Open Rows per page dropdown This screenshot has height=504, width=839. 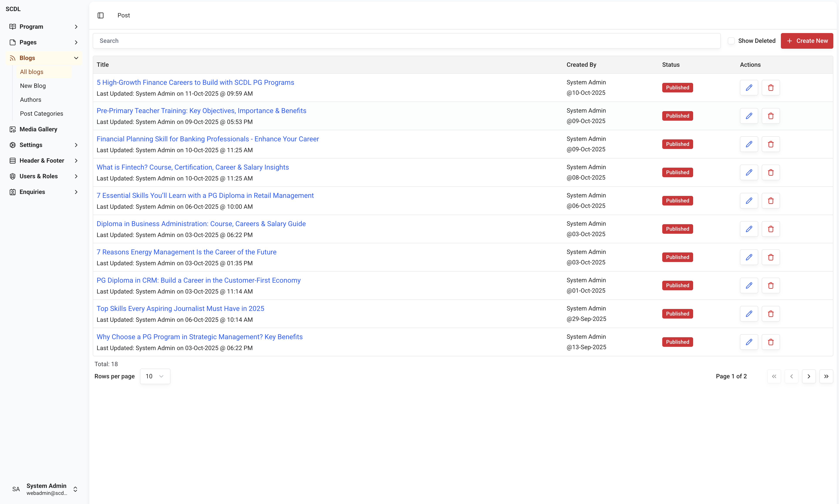155,376
